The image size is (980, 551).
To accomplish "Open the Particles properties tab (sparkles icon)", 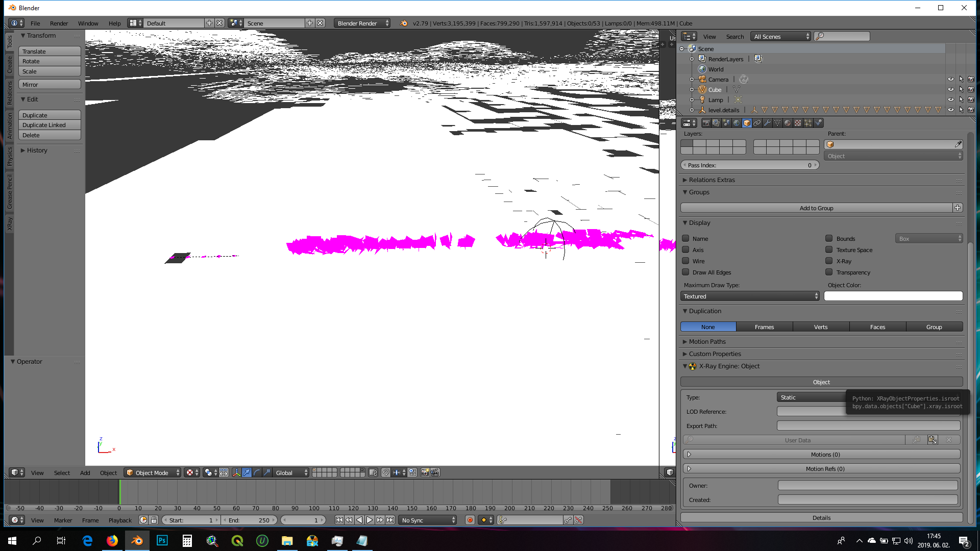I will click(x=807, y=123).
